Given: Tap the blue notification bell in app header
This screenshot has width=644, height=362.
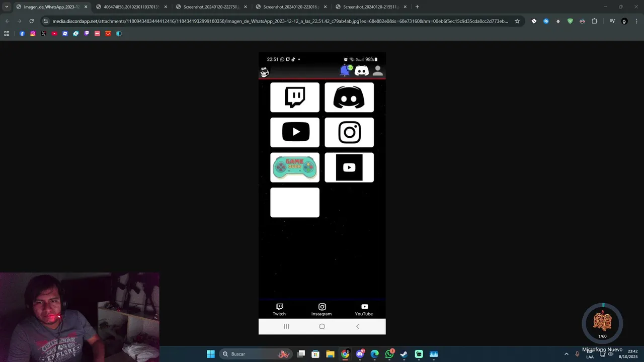Looking at the screenshot, I should coord(346,70).
